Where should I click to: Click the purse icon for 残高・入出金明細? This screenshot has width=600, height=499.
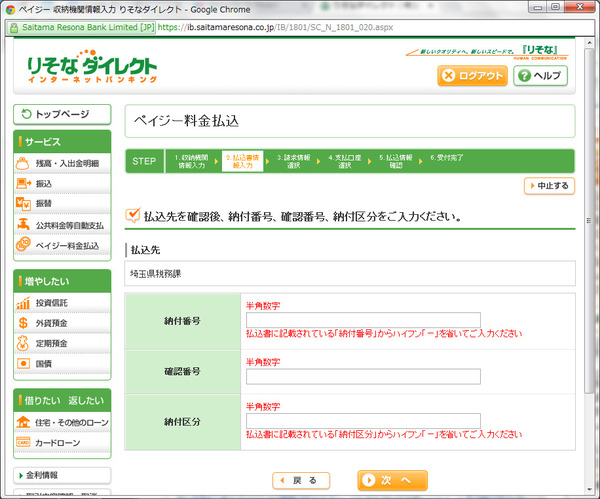click(23, 163)
